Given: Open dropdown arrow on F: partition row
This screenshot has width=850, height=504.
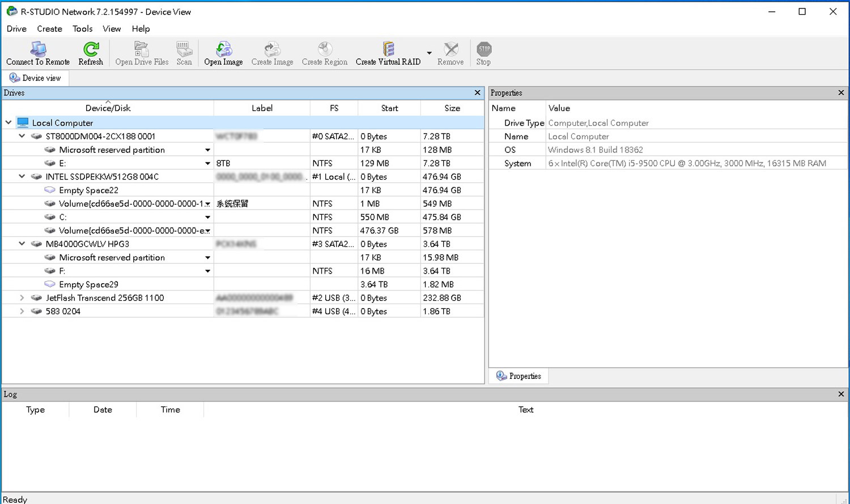Looking at the screenshot, I should coord(207,271).
